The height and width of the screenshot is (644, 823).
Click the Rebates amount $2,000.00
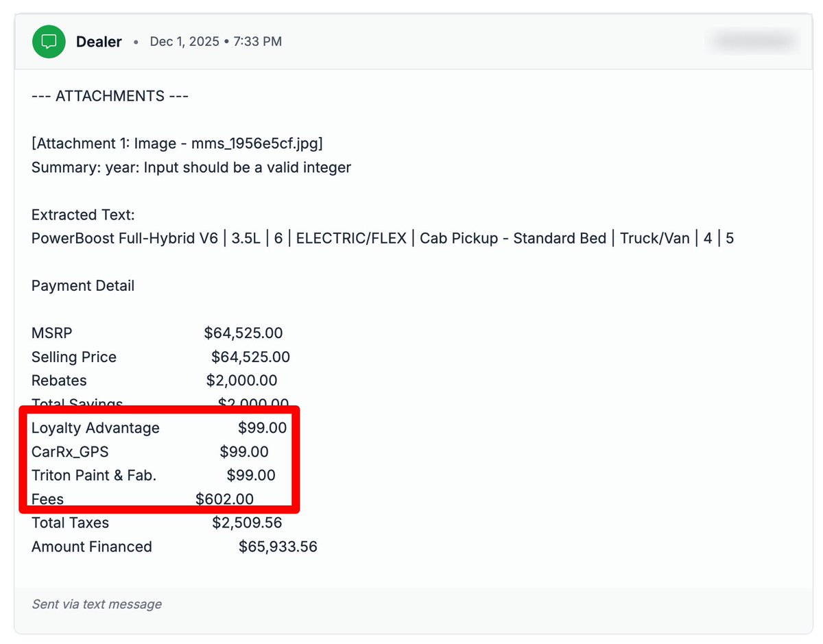[x=241, y=381]
